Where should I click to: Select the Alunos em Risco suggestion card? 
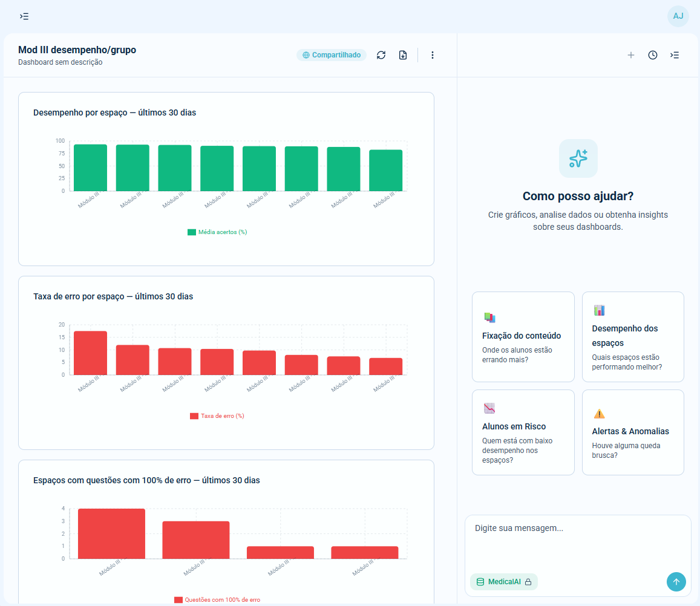[523, 432]
